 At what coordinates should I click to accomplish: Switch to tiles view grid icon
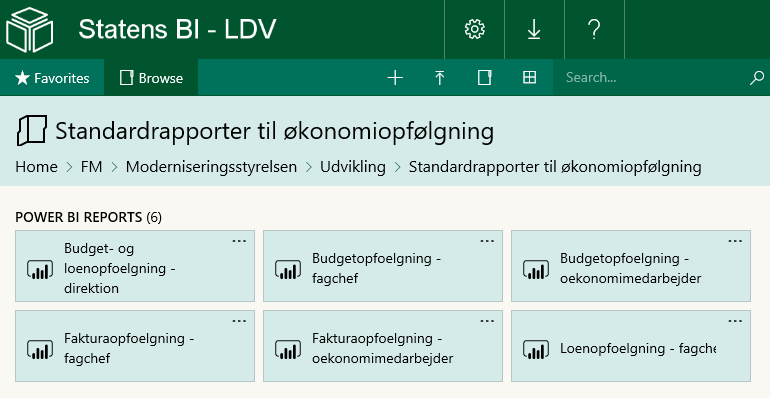pyautogui.click(x=529, y=78)
